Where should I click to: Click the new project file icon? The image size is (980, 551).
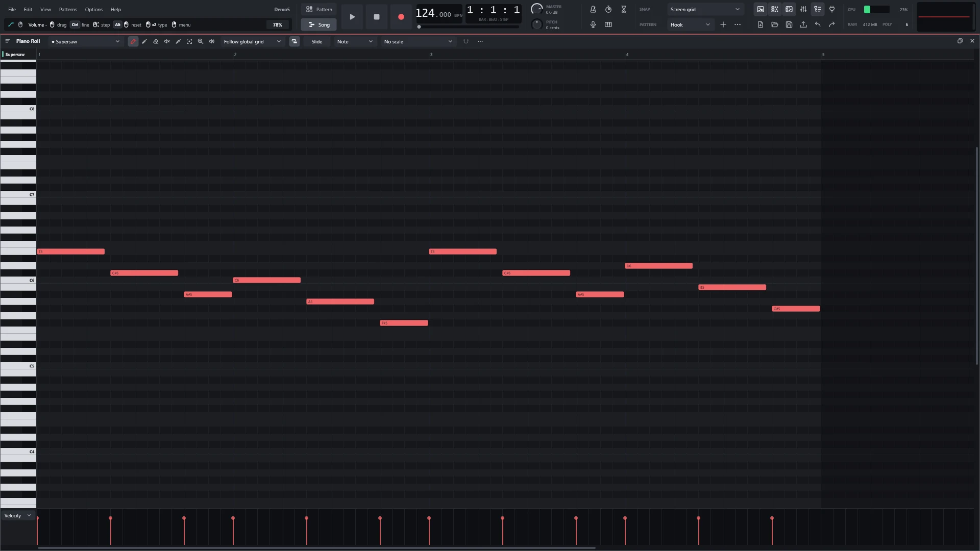(x=761, y=24)
